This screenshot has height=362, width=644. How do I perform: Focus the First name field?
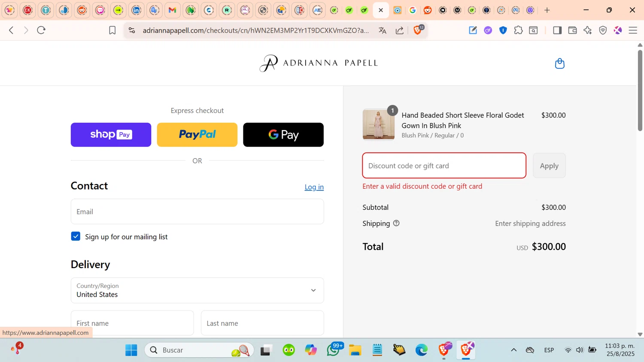pyautogui.click(x=132, y=323)
